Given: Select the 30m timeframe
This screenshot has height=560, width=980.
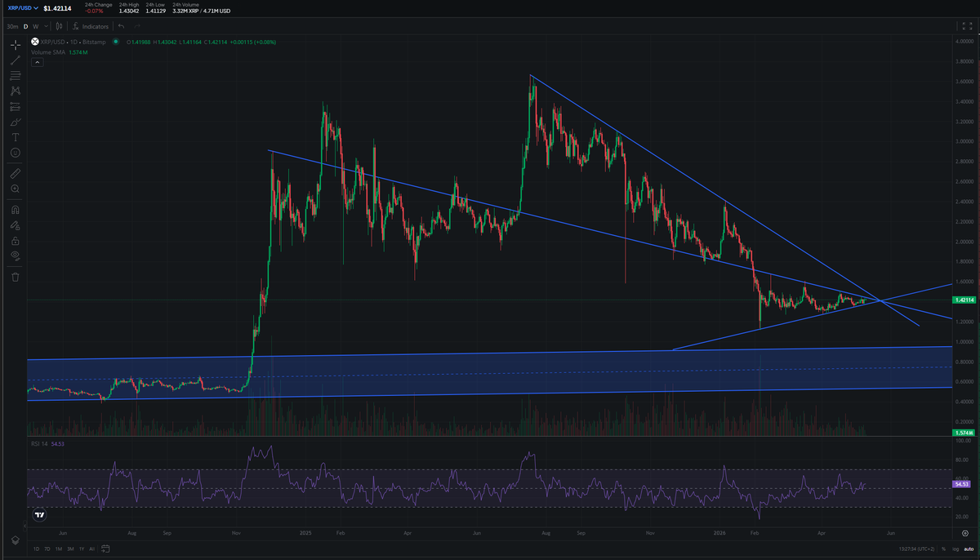Looking at the screenshot, I should (x=13, y=26).
